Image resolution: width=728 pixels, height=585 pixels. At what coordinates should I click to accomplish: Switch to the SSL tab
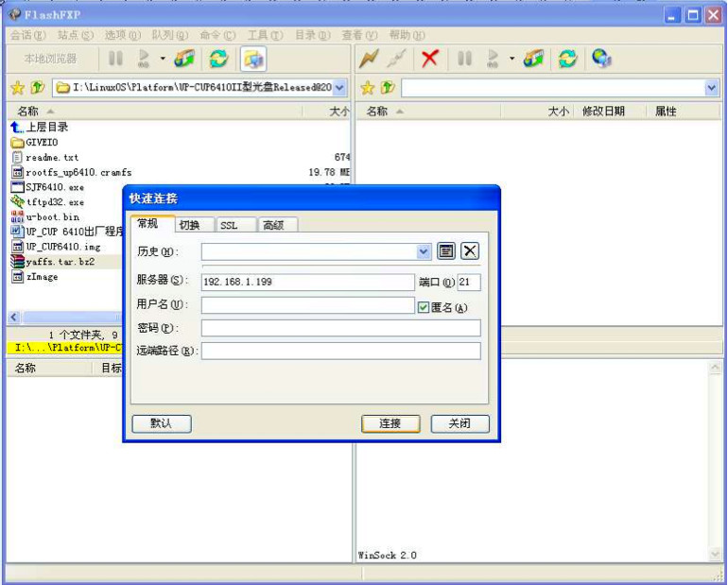tap(235, 225)
